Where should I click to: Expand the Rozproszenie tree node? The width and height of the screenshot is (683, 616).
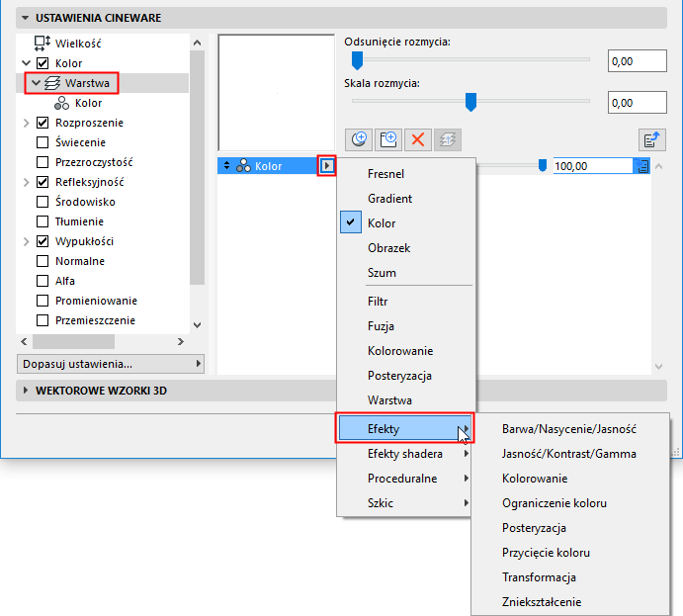(26, 123)
